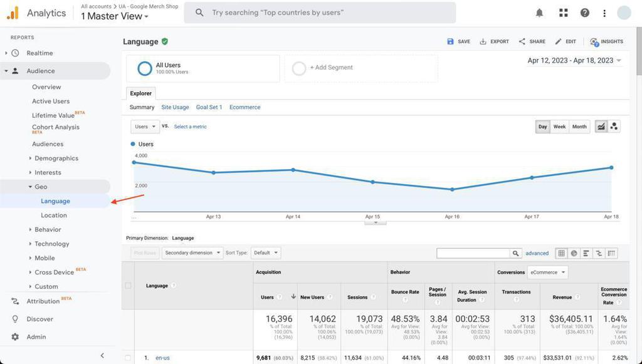The height and width of the screenshot is (364, 642).
Task: Collapse the sidebar with the left chevron
Action: 102,355
